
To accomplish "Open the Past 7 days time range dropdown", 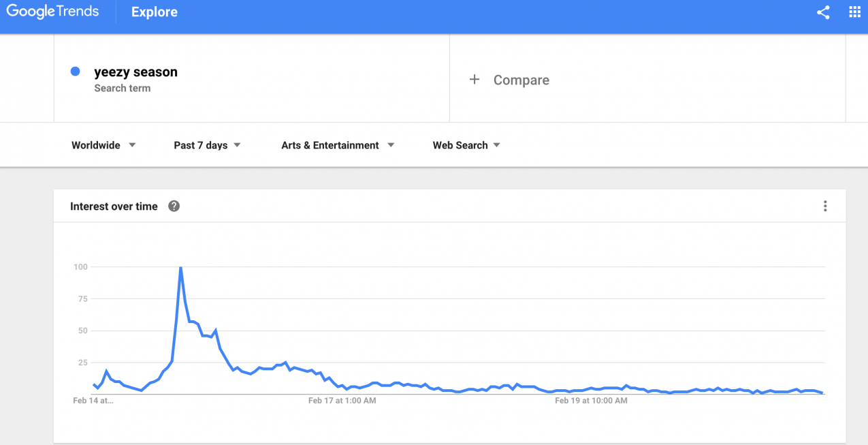I will [207, 145].
